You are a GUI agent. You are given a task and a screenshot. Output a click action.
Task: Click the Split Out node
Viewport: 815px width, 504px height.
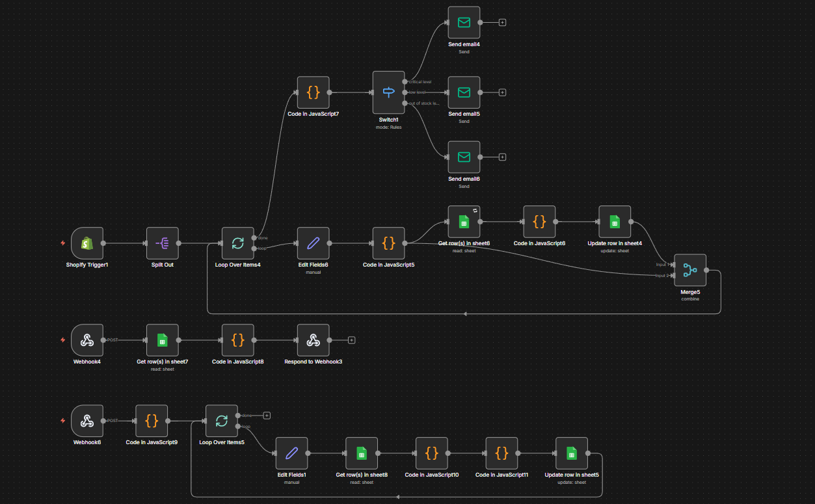tap(162, 243)
